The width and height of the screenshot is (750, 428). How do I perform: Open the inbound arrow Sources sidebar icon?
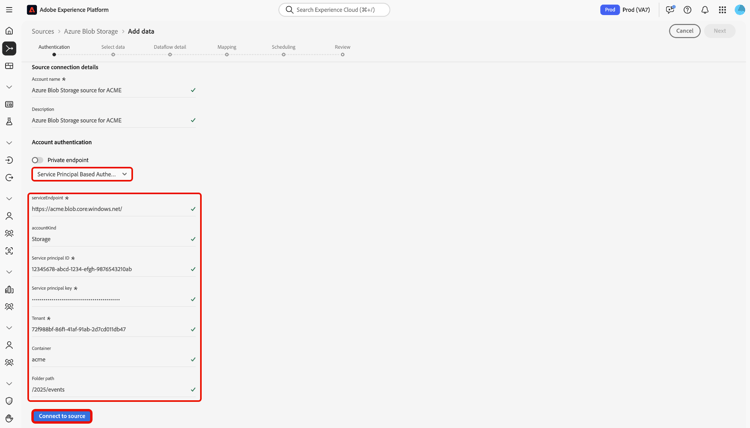[9, 160]
